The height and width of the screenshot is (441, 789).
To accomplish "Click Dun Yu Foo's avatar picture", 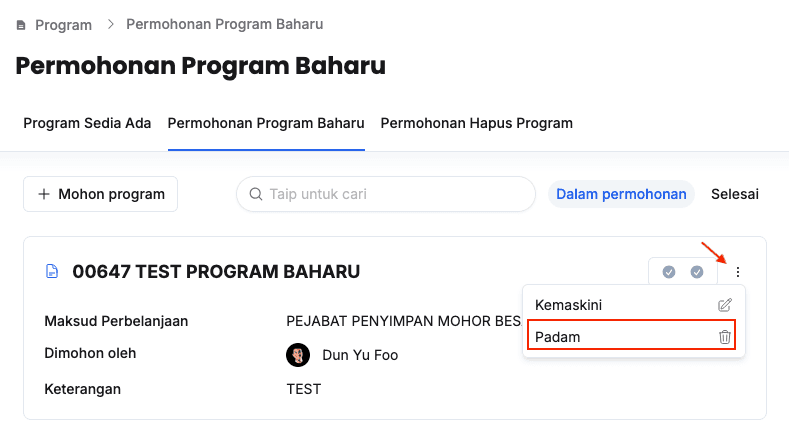I will click(x=298, y=355).
